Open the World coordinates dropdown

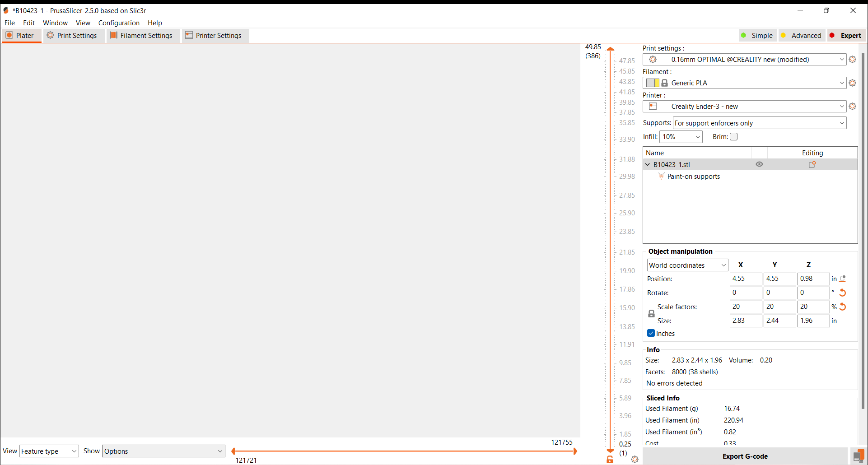(687, 265)
